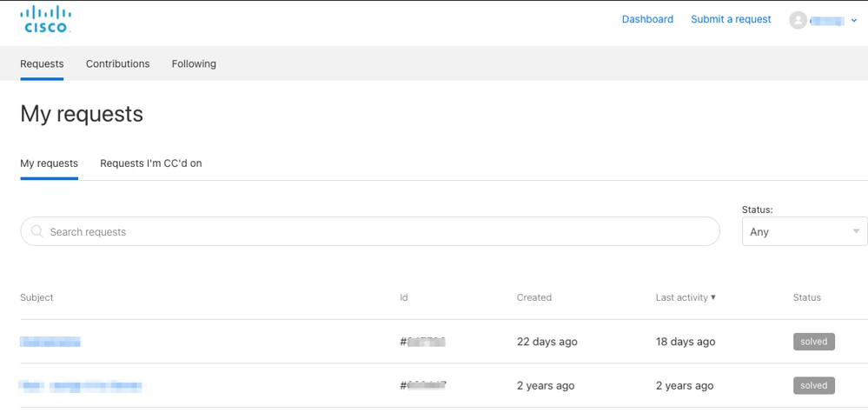Click the Cisco logo
Image resolution: width=868 pixels, height=420 pixels.
(45, 19)
